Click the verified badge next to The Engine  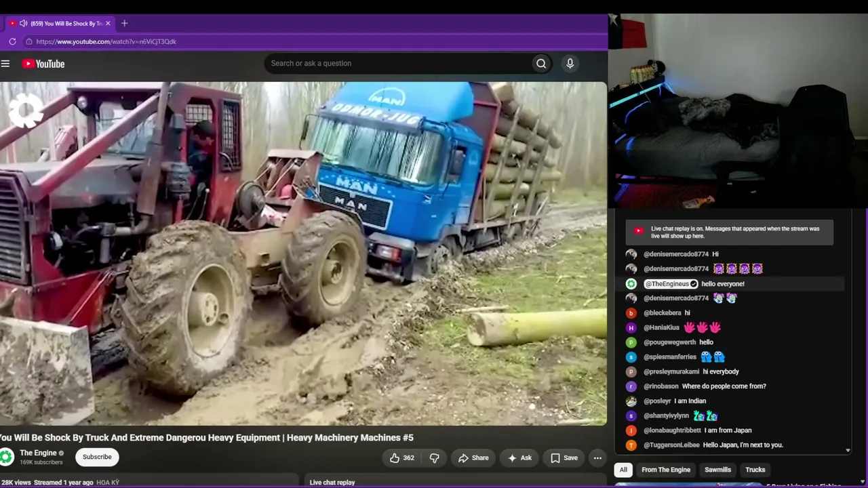(61, 453)
